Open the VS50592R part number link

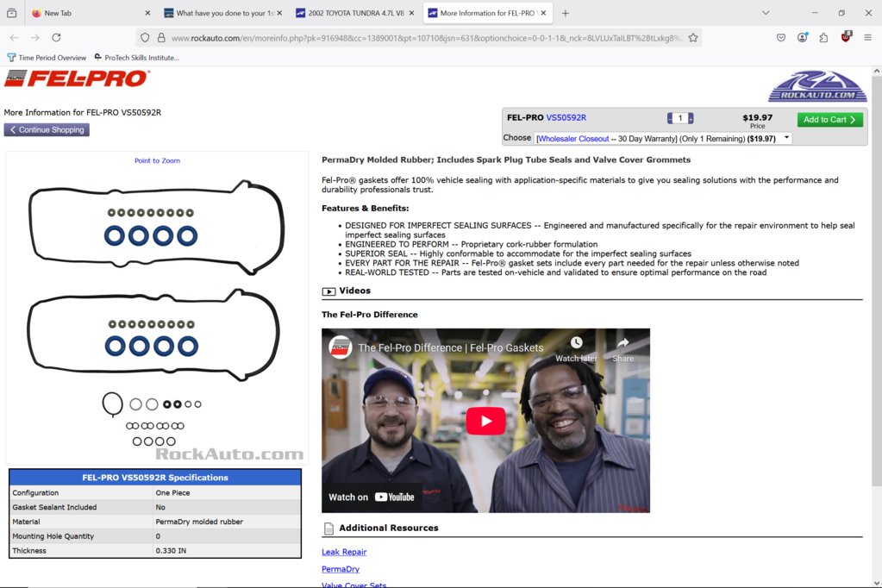tap(566, 117)
